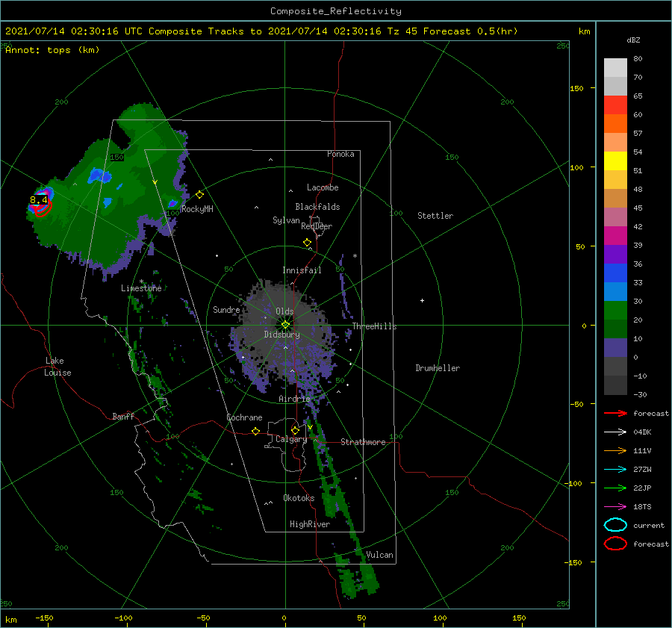This screenshot has height=628, width=672.
Task: Click the Composite_Reflectivity title
Action: click(335, 11)
